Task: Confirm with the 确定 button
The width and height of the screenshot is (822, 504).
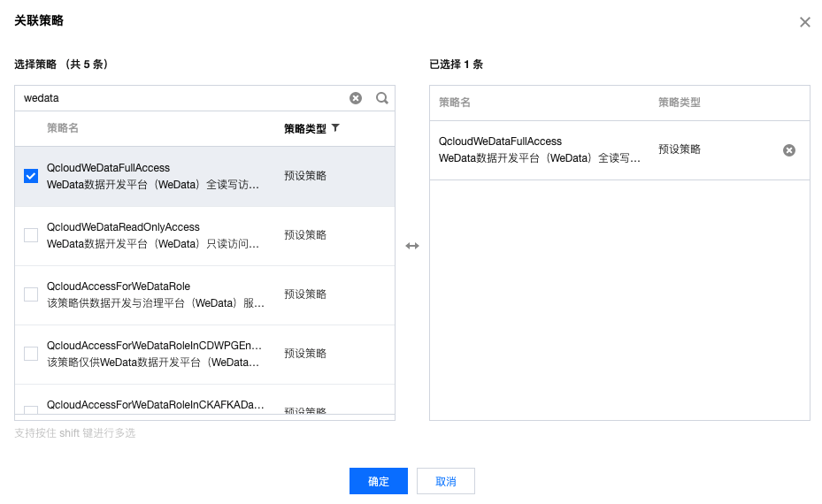Action: 379,481
